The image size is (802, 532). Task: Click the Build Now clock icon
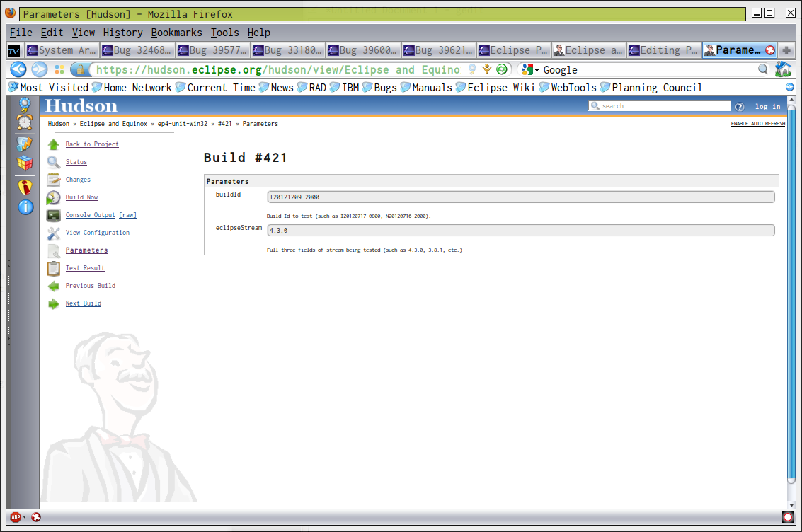coord(53,197)
